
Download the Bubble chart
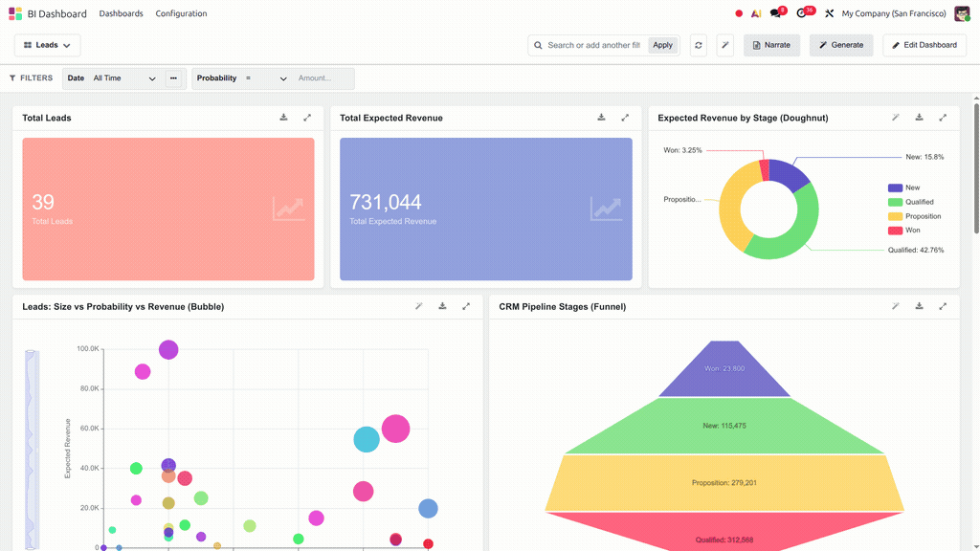(x=442, y=306)
